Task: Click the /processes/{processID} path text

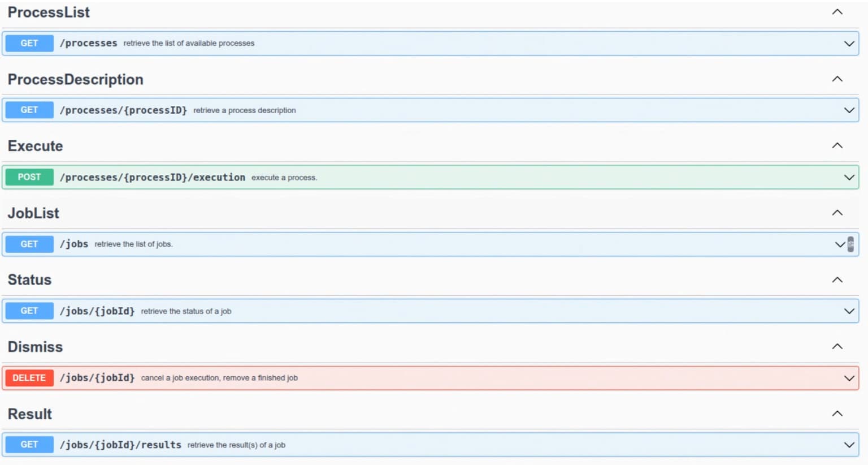Action: 123,110
